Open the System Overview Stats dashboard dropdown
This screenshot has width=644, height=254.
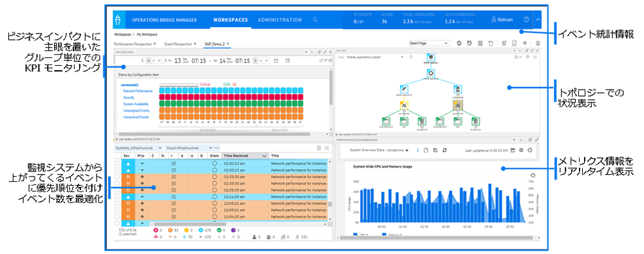(x=379, y=150)
